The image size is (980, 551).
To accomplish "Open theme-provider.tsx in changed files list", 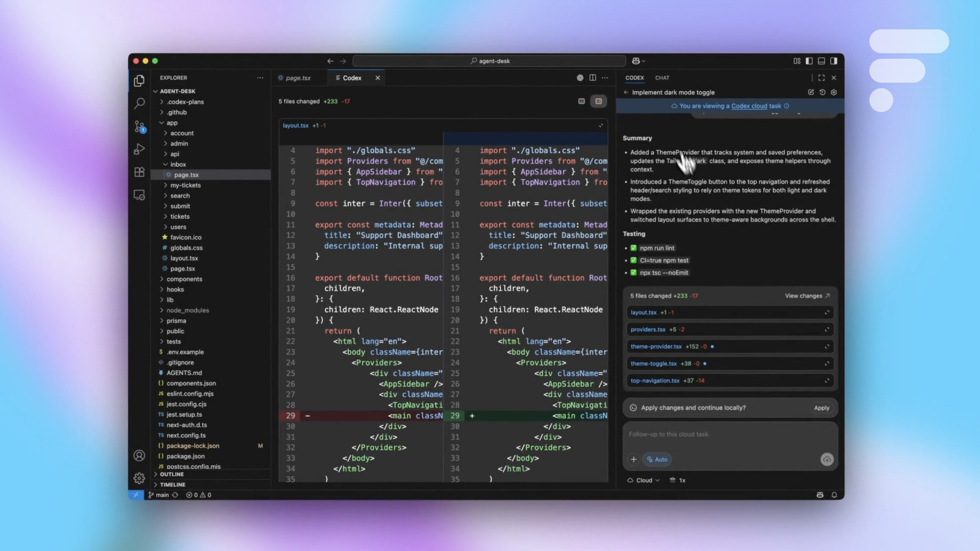I will click(x=656, y=347).
